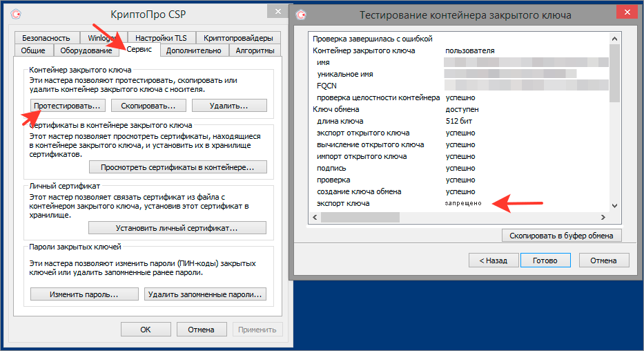644x351 pixels.
Task: Finish the test with Готово
Action: (x=545, y=260)
